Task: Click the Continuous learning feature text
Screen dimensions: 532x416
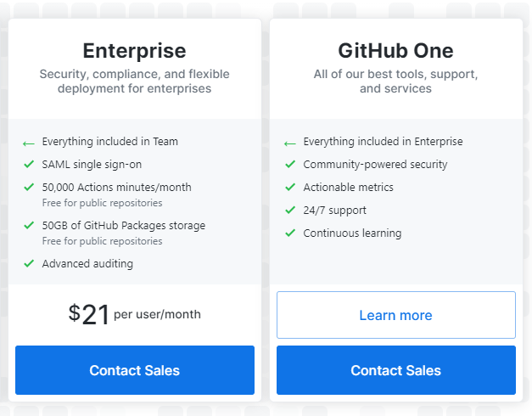Action: 352,233
